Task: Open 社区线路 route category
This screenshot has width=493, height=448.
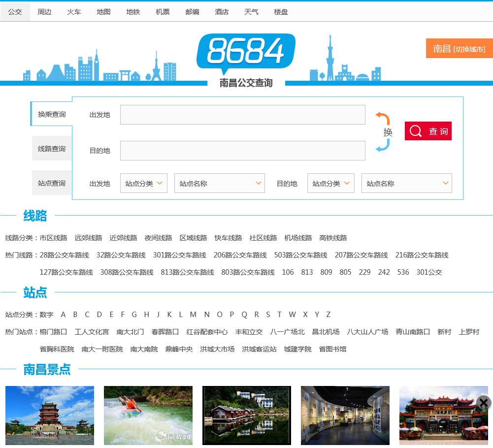Action: point(263,238)
